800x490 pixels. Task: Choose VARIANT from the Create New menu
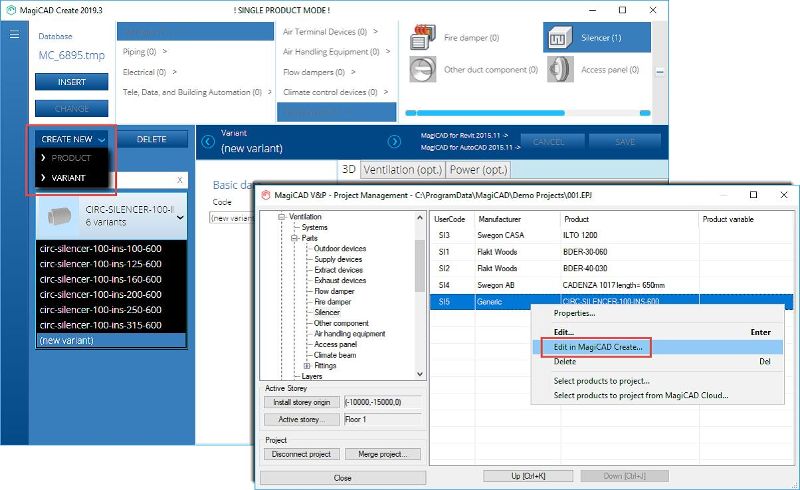pyautogui.click(x=68, y=178)
